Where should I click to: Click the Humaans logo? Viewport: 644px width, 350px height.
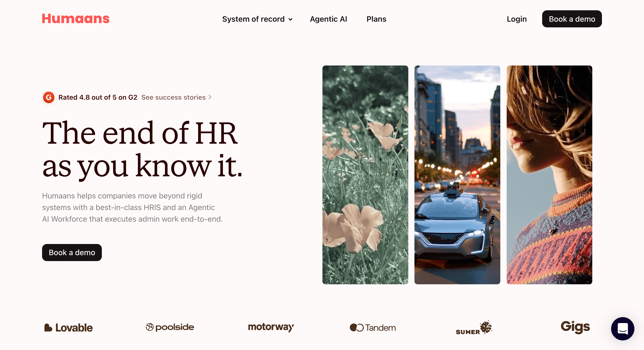point(76,18)
